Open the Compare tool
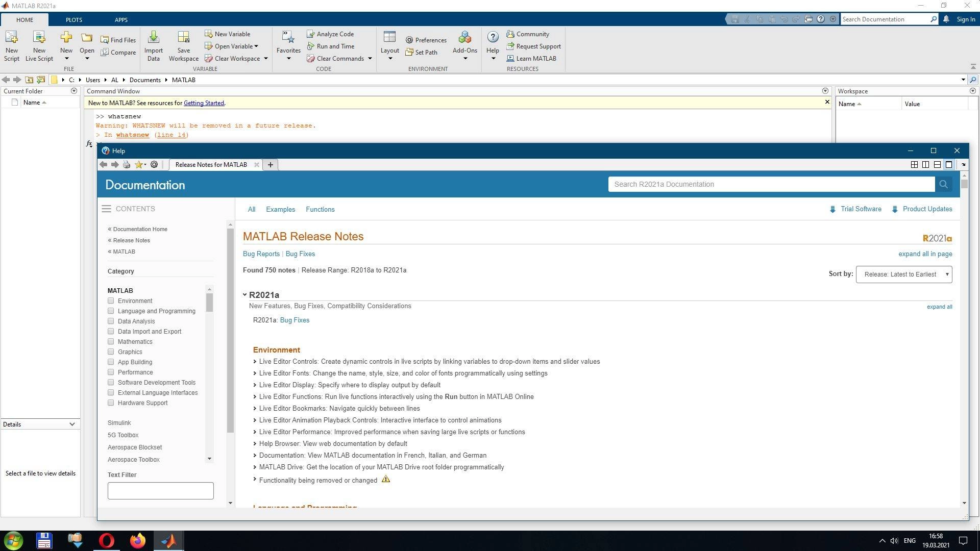The height and width of the screenshot is (551, 980). (x=118, y=52)
